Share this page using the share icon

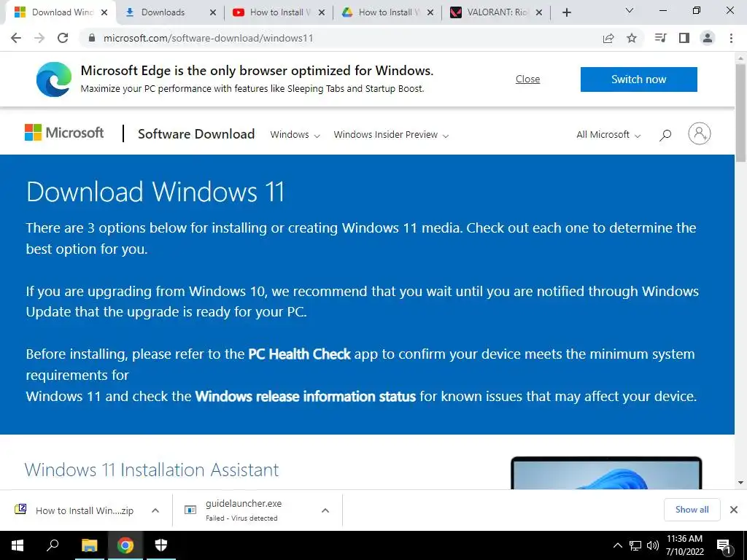click(x=608, y=38)
